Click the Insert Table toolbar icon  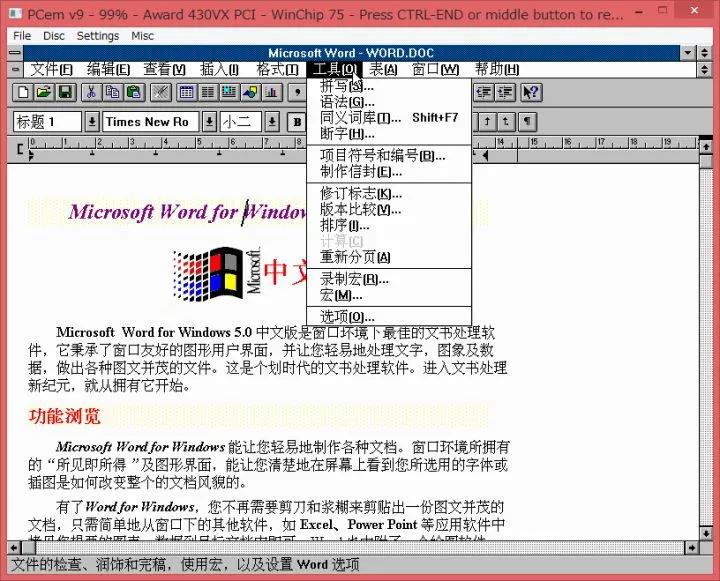tap(186, 92)
